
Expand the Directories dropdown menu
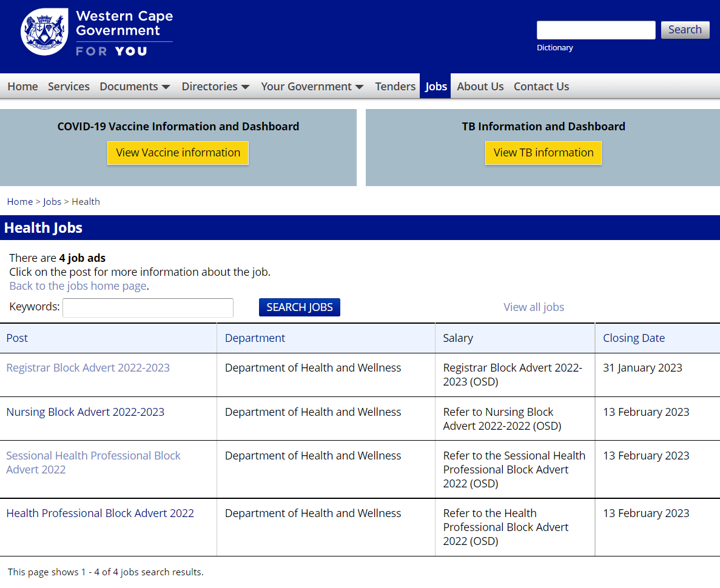click(x=215, y=87)
